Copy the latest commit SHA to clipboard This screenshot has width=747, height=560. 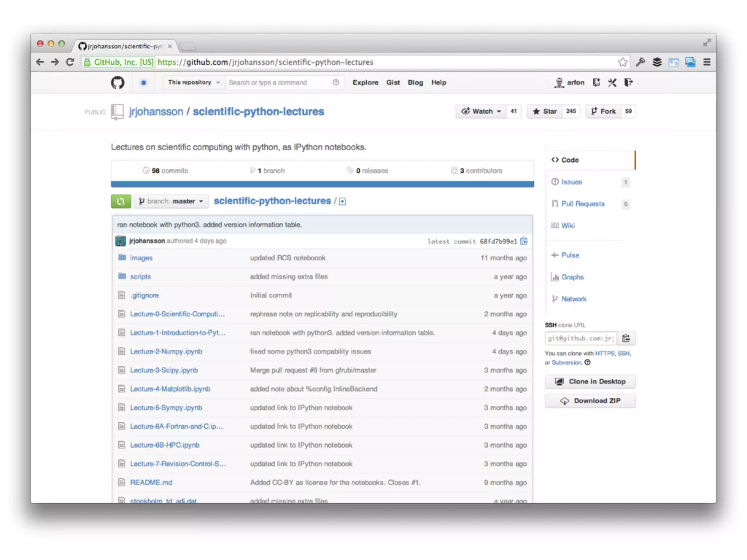(x=524, y=241)
